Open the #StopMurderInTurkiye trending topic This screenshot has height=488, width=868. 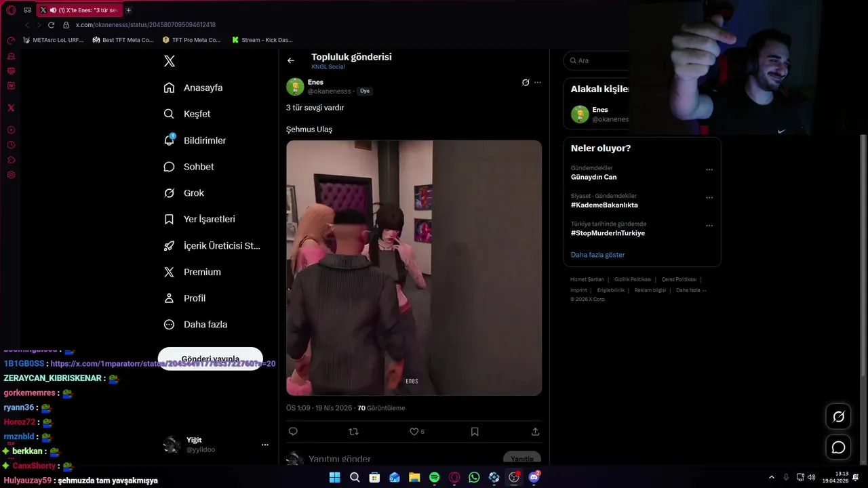tap(608, 233)
